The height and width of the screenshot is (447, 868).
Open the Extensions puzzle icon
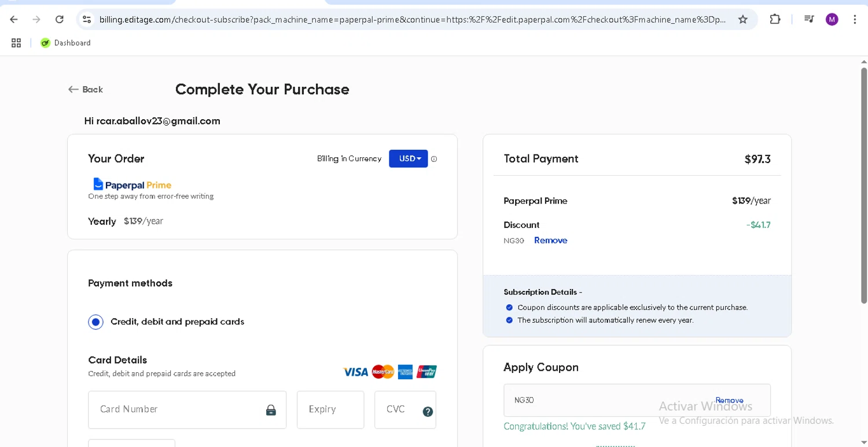(775, 20)
